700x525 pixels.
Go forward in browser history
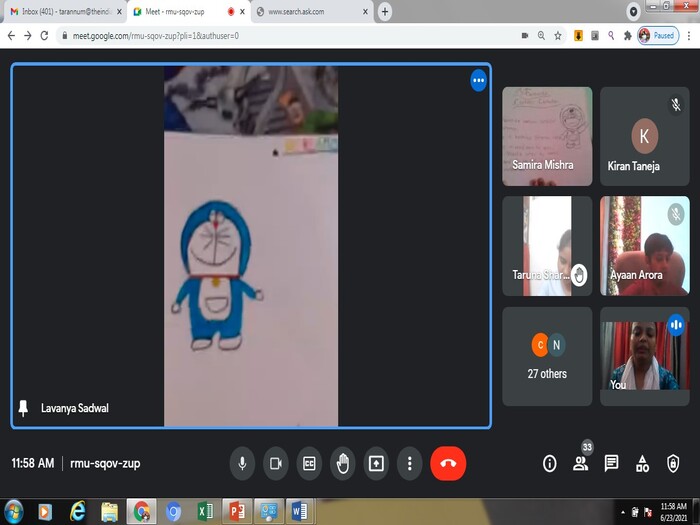point(28,36)
